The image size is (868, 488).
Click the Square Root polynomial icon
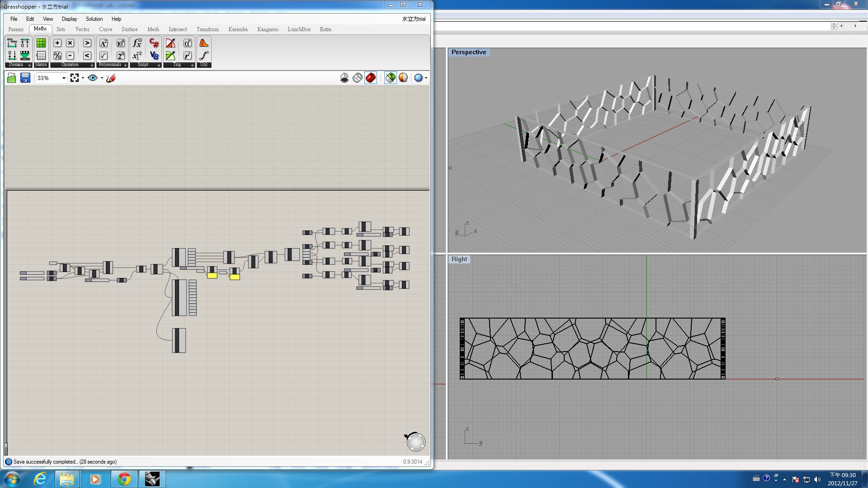click(x=104, y=56)
